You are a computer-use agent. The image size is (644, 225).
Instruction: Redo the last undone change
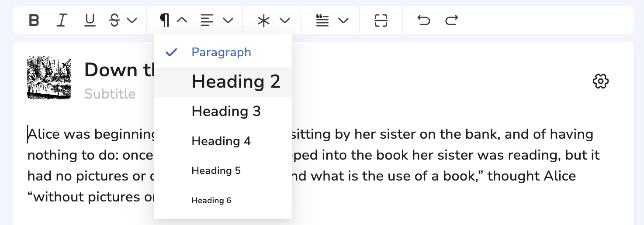pos(451,20)
